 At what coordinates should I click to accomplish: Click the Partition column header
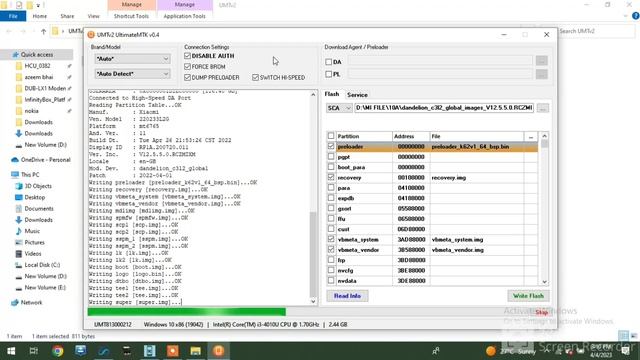point(364,136)
